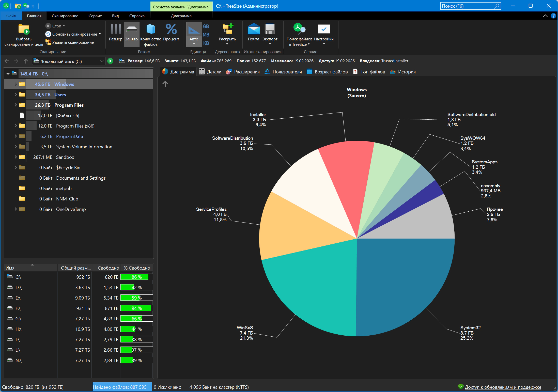
Task: Collapse the C:\ root node
Action: tap(8, 74)
